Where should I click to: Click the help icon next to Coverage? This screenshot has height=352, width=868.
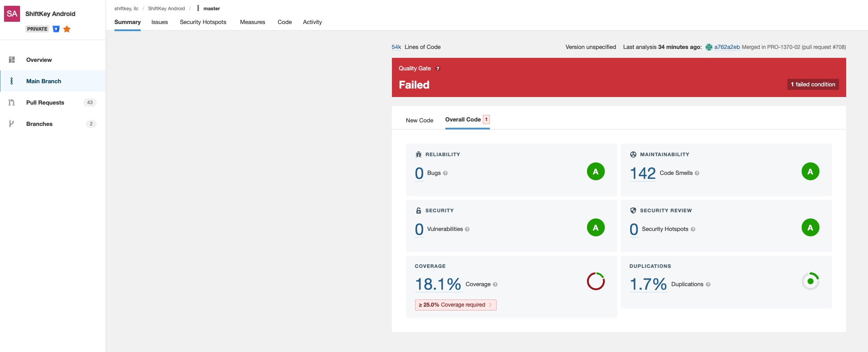(x=495, y=284)
